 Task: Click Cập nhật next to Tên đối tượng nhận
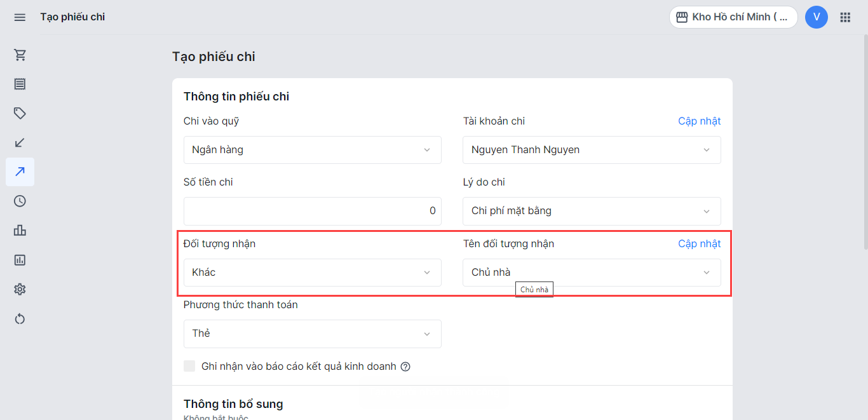coord(699,243)
